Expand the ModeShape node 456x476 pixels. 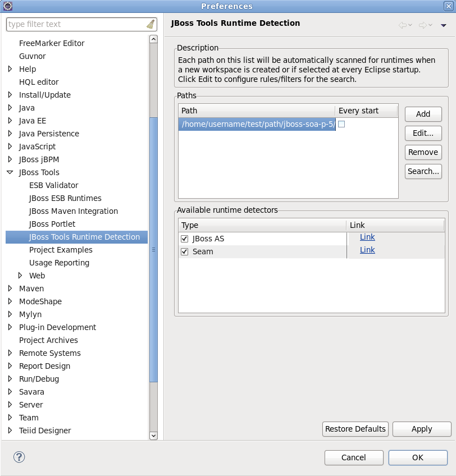click(x=10, y=301)
